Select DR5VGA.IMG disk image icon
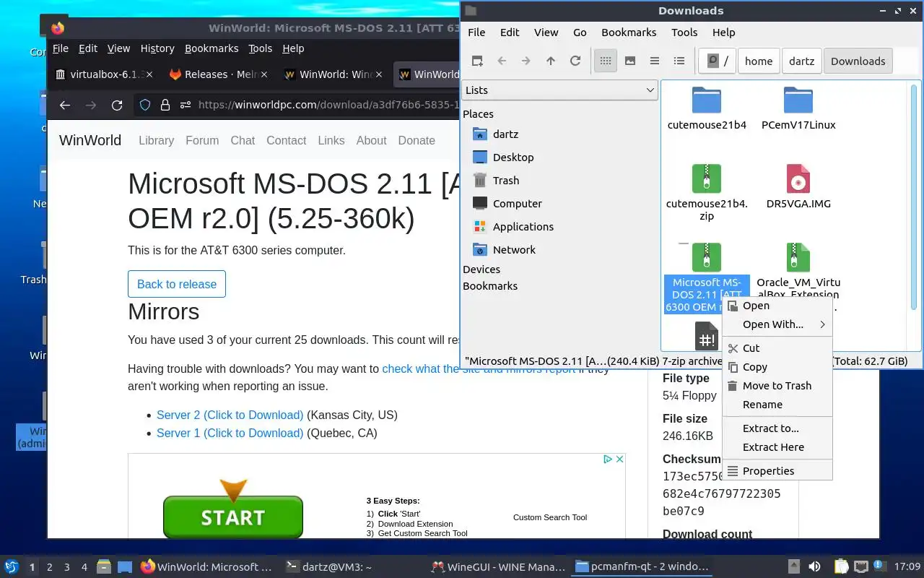Image resolution: width=924 pixels, height=578 pixels. pos(798,178)
